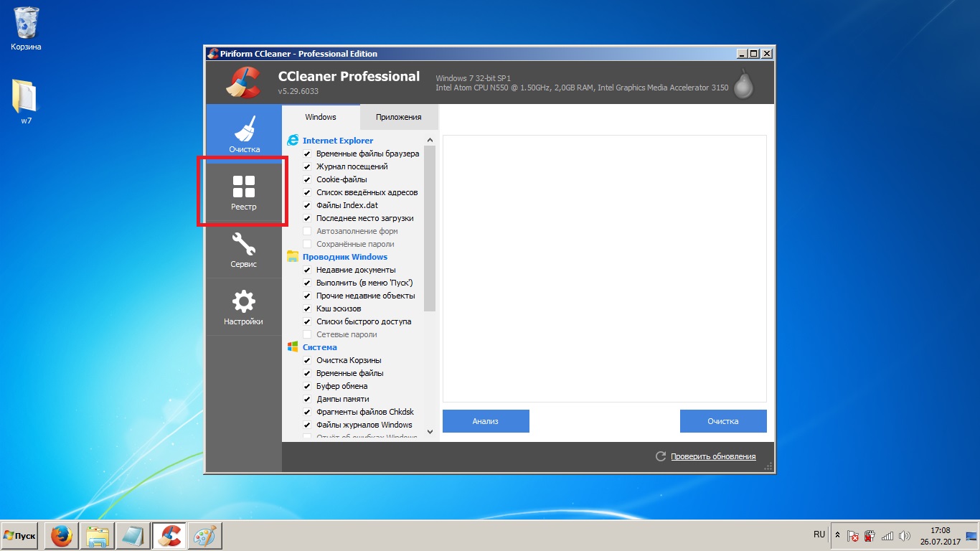Switch to the Приложения tab
The image size is (980, 551).
[399, 117]
